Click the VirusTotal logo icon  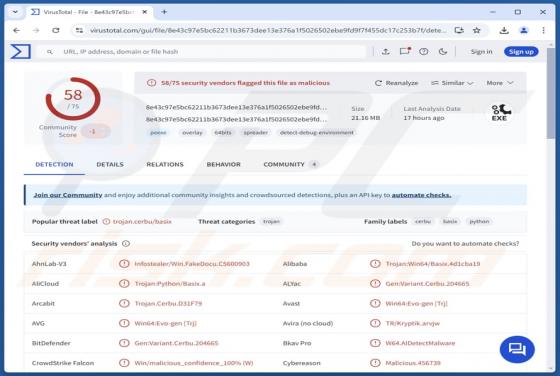click(x=20, y=52)
